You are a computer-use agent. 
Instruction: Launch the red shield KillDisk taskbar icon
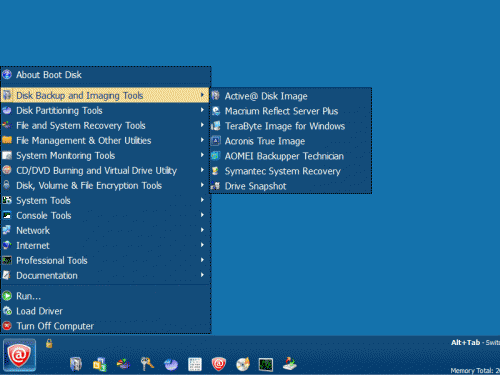pos(219,364)
